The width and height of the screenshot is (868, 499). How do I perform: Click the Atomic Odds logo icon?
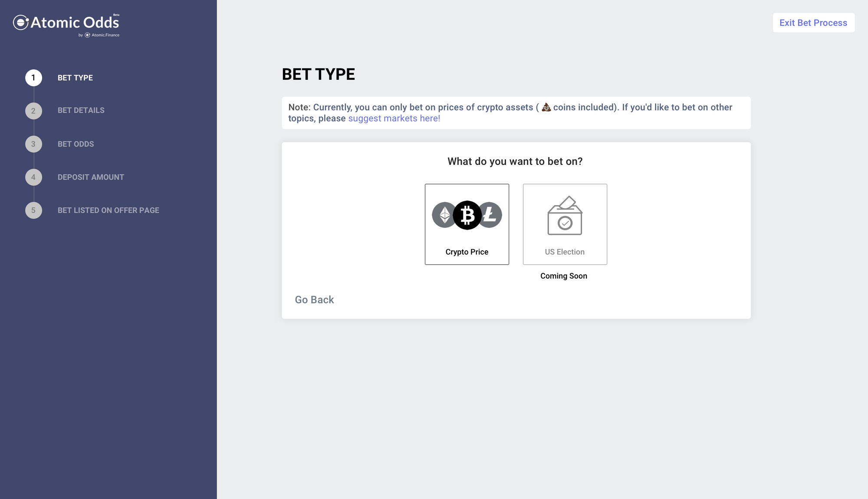point(21,23)
